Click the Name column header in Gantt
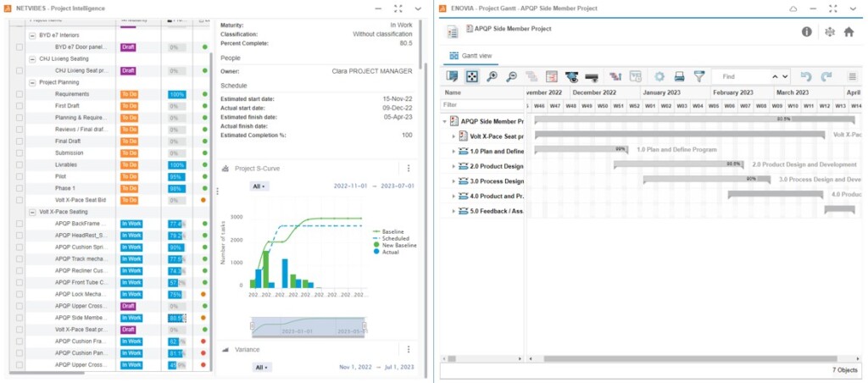868x383 pixels. (x=481, y=92)
